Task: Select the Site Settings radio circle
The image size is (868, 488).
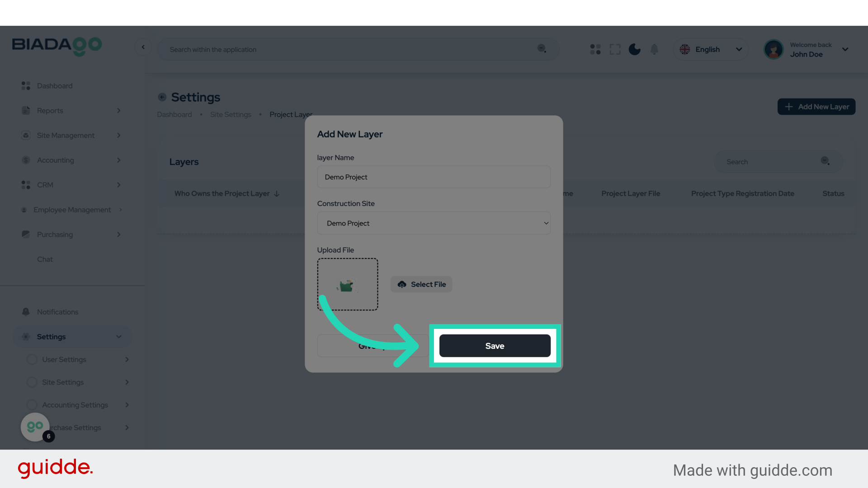Action: tap(32, 382)
